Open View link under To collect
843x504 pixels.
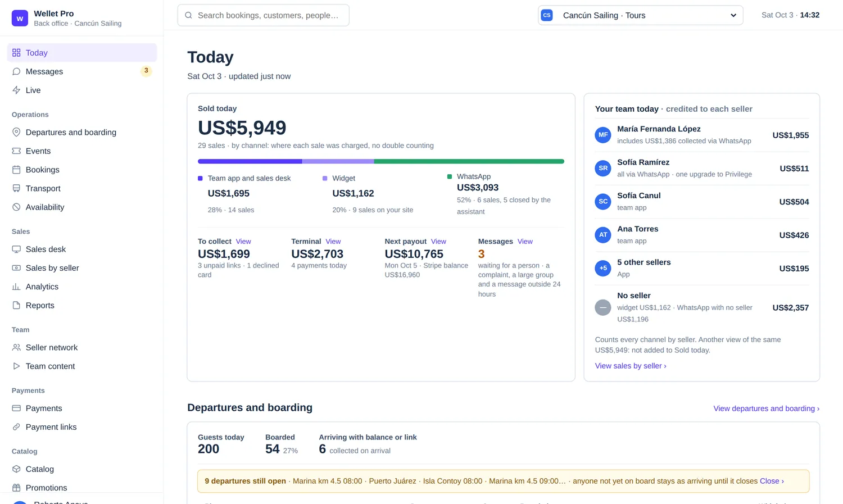(243, 242)
